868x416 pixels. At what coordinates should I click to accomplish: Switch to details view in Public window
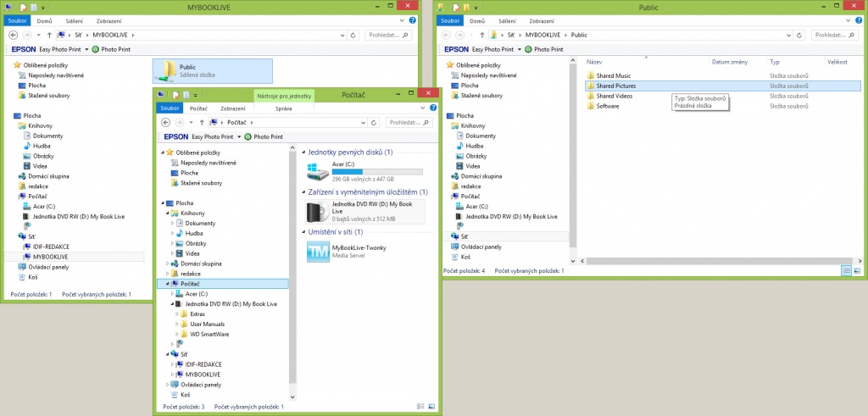pos(847,270)
